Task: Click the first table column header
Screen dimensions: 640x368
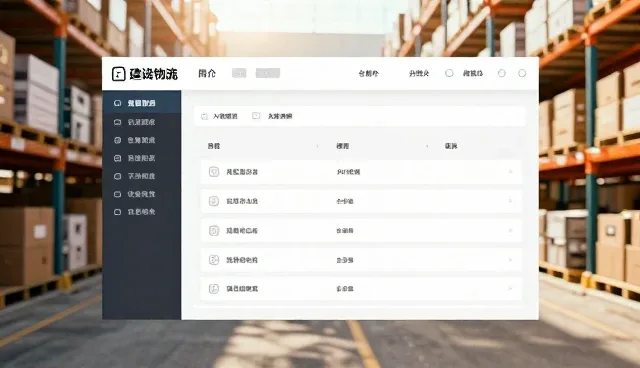Action: (x=214, y=146)
